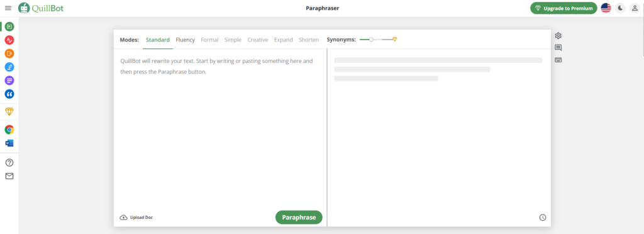Switch to Creative mode
This screenshot has height=234, width=644.
point(257,40)
